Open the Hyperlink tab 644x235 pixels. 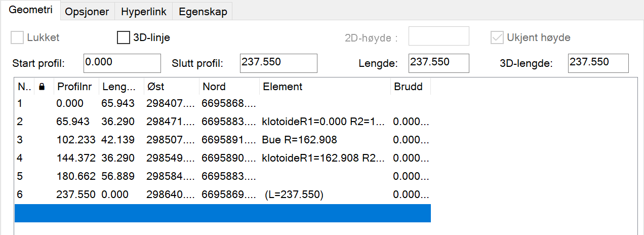[143, 11]
